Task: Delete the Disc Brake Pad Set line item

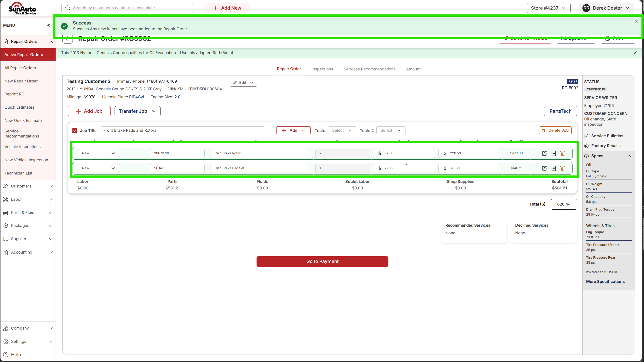Action: tap(562, 168)
